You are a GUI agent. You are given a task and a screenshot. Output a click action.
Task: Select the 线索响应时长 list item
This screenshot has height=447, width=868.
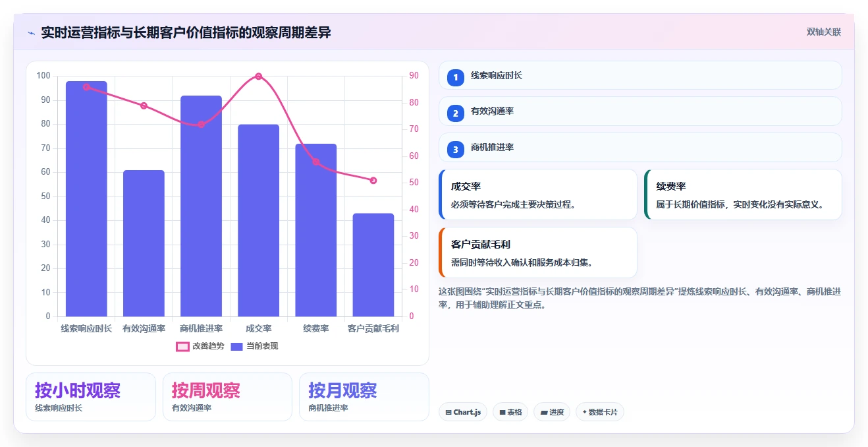640,75
